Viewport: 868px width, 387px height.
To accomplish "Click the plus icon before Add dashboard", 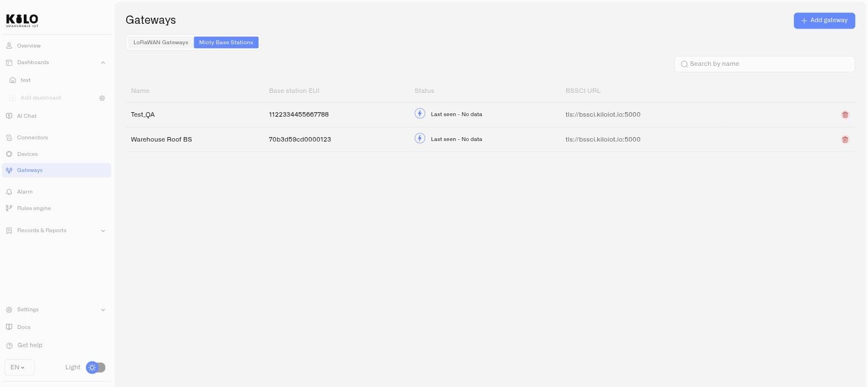I will pyautogui.click(x=13, y=98).
